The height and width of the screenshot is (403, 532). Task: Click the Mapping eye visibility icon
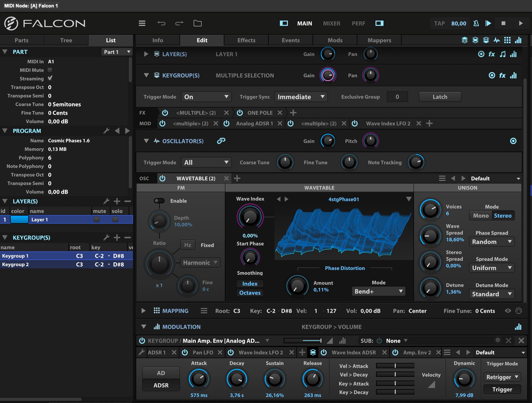508,311
